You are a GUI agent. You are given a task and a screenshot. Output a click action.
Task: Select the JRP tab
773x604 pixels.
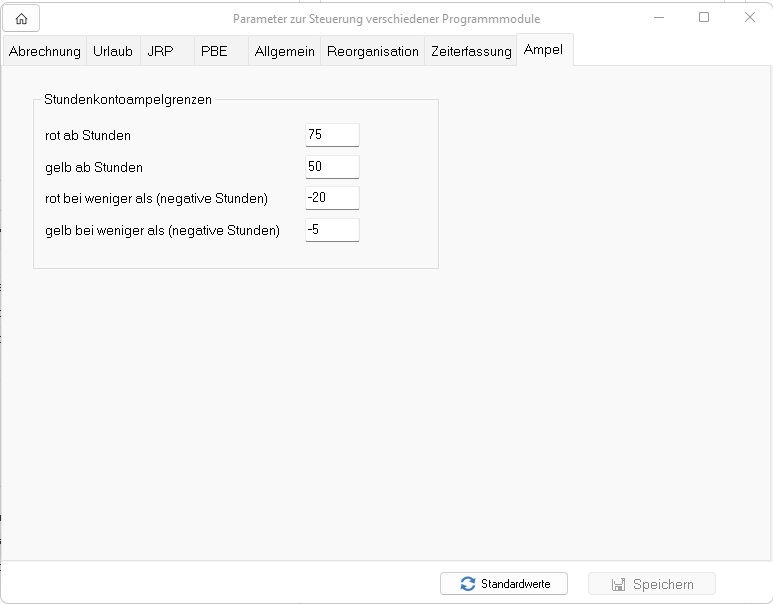pyautogui.click(x=159, y=51)
